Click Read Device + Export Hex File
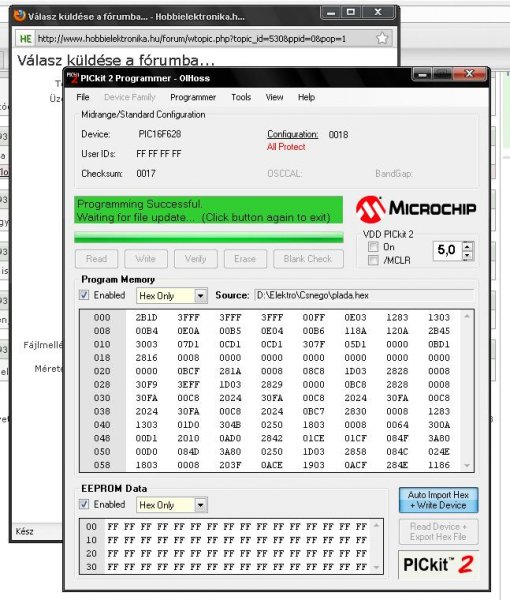510x600 pixels. tap(438, 532)
